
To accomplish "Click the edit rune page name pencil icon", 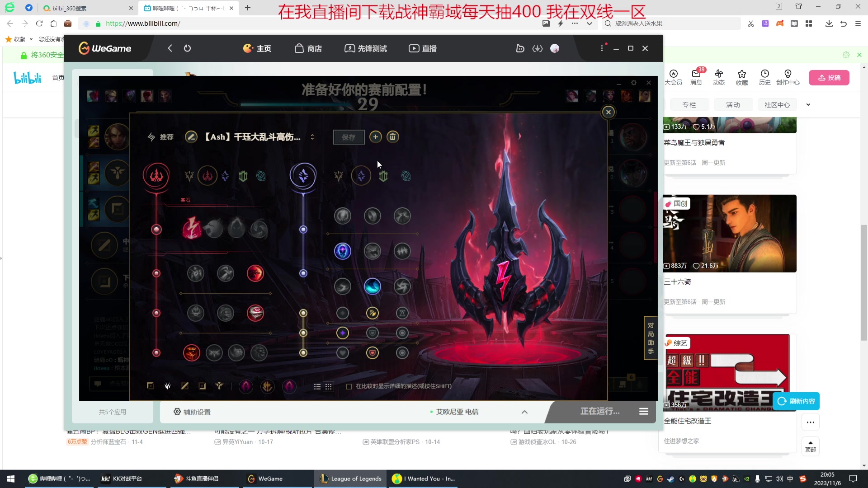I will pos(191,136).
